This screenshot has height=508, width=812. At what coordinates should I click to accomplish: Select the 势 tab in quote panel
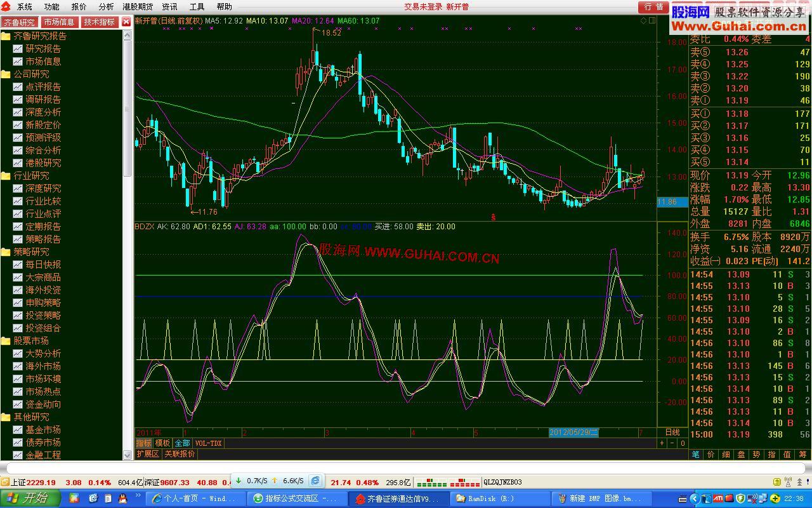[757, 454]
